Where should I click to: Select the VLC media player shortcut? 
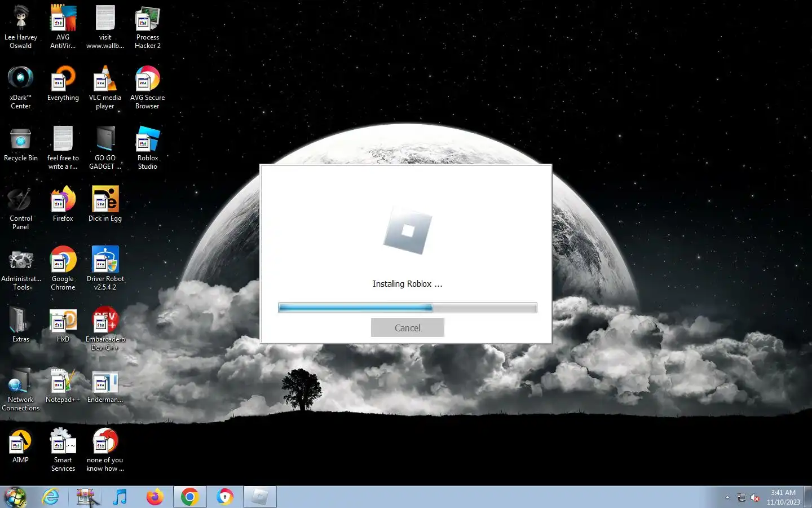[105, 87]
